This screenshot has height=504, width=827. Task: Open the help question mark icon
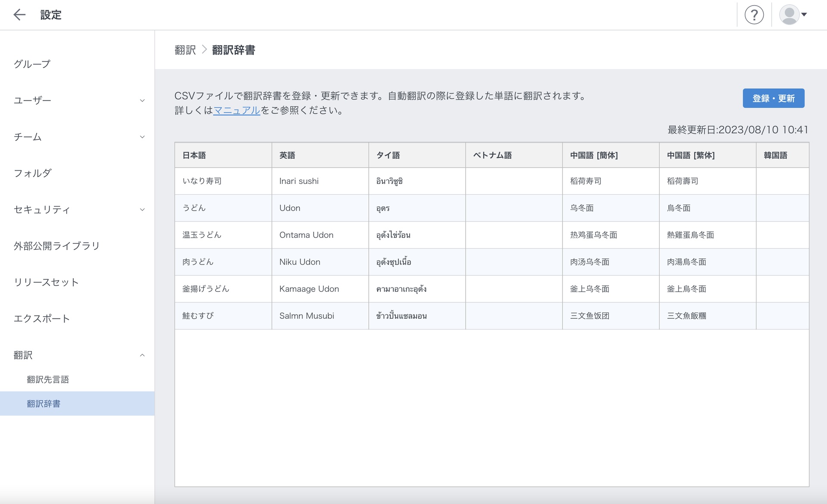754,15
